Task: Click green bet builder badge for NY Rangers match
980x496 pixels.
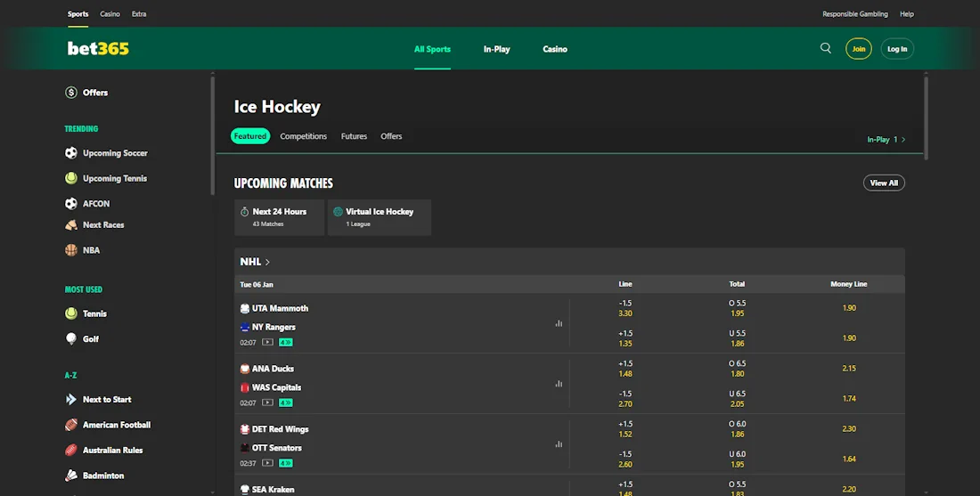Action: pos(286,342)
